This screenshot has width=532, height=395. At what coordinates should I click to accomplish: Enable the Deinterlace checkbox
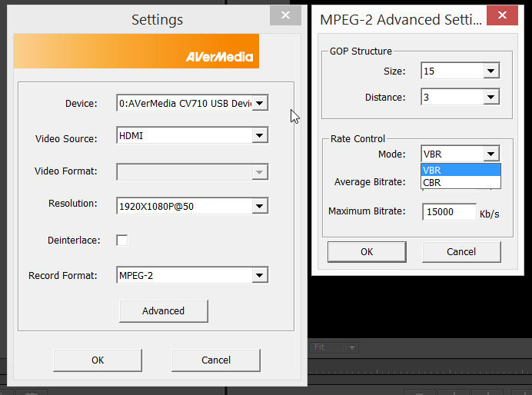click(x=122, y=241)
